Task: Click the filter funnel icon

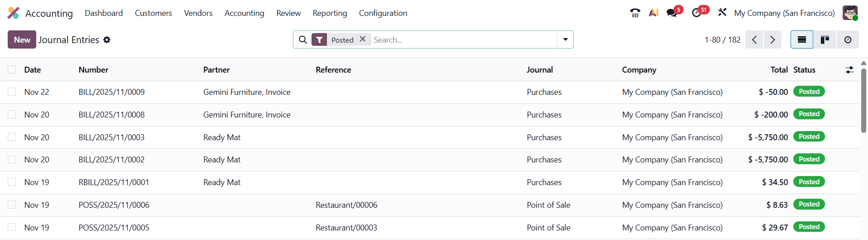Action: tap(319, 40)
